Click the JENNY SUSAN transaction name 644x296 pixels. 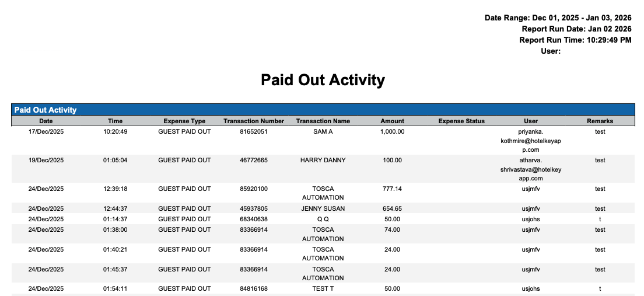(x=323, y=208)
